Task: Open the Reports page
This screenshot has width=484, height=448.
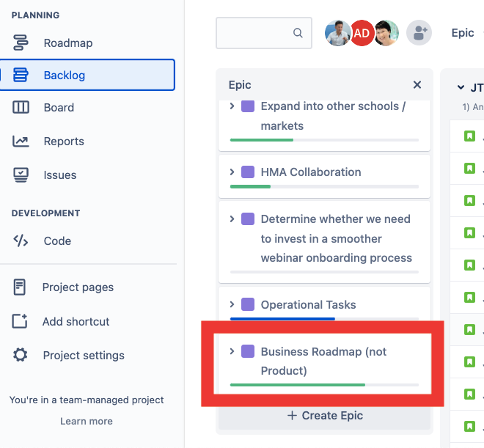Action: point(64,141)
